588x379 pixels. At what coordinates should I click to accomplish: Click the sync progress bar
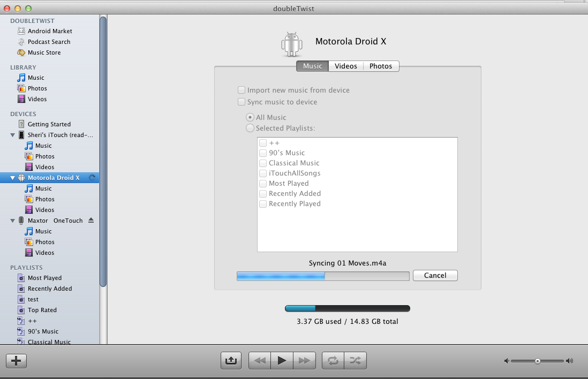coord(323,276)
